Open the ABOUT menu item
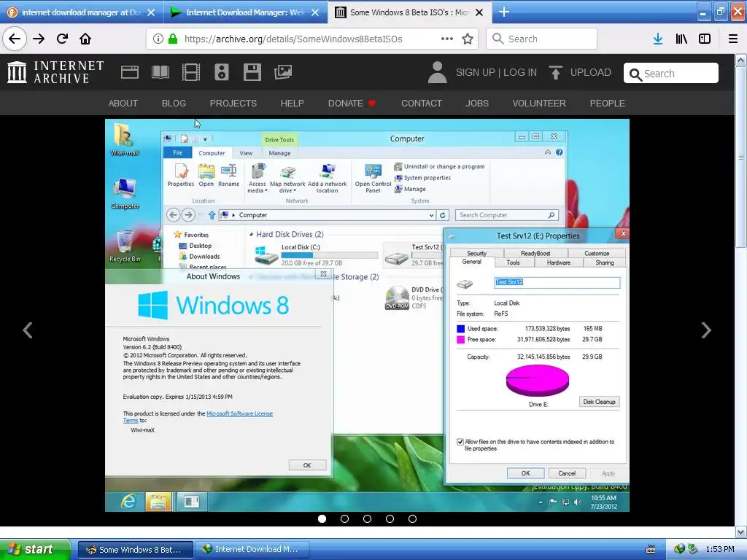Viewport: 747px width, 560px height. tap(123, 104)
